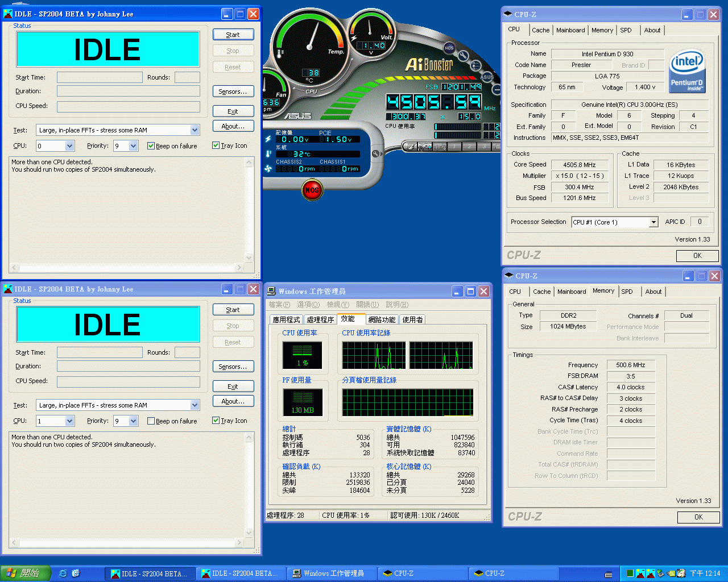The width and height of the screenshot is (728, 582).
Task: Open 檢視 menu in Task Manager
Action: pos(337,305)
